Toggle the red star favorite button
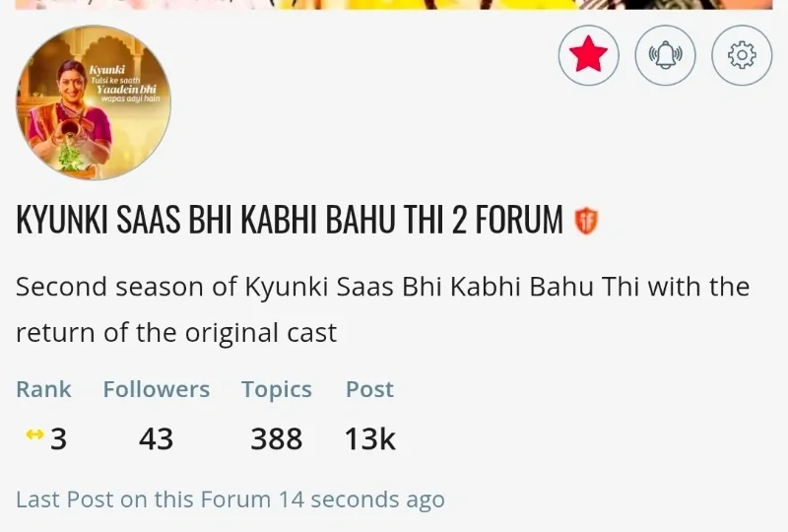The image size is (788, 532). (x=588, y=55)
